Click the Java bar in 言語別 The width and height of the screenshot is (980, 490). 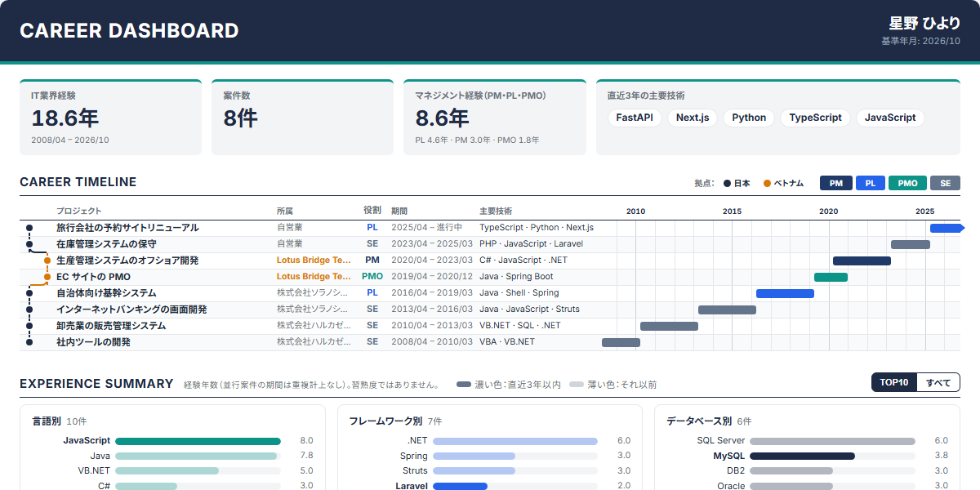(196, 456)
